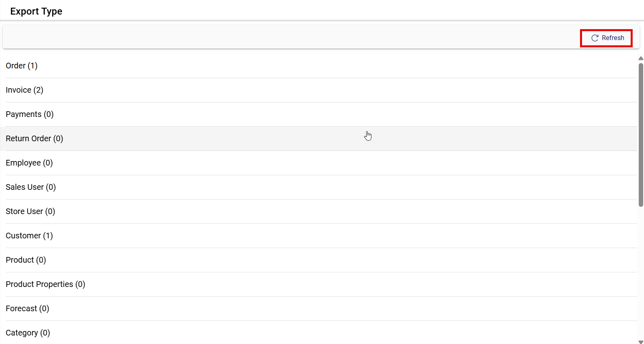Open the Invoice (2) export type
Screen dimensions: 644x344
(x=24, y=90)
